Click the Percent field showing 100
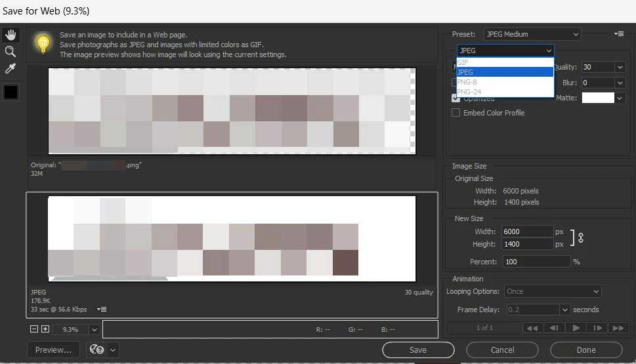The width and height of the screenshot is (636, 364). [537, 262]
